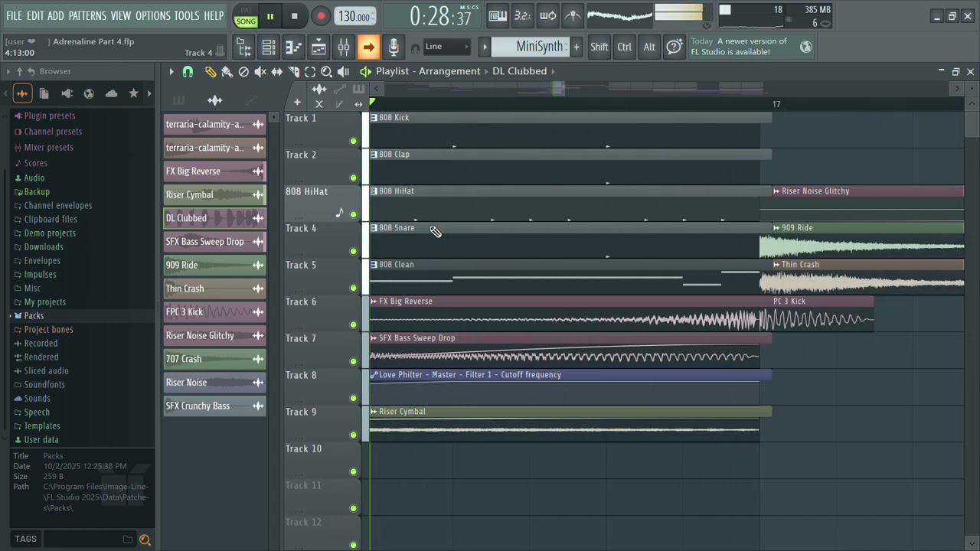Viewport: 980px width, 551px height.
Task: Select the Playback tool in playlist
Action: [343, 71]
